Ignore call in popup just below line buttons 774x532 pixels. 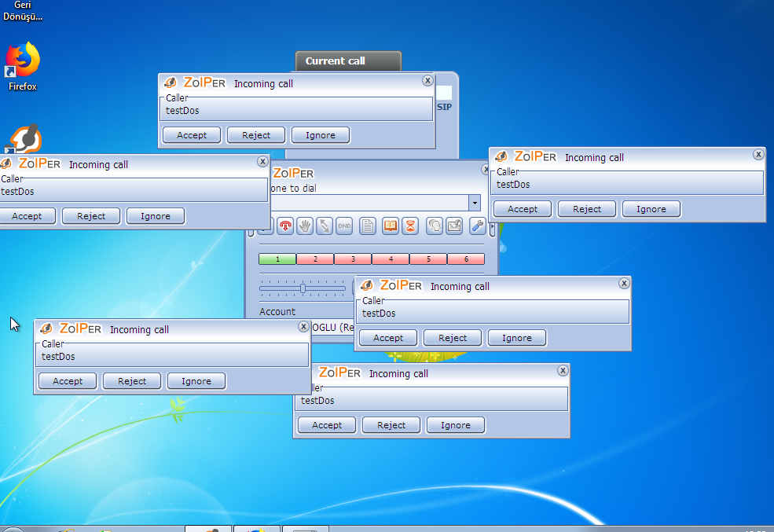(517, 338)
